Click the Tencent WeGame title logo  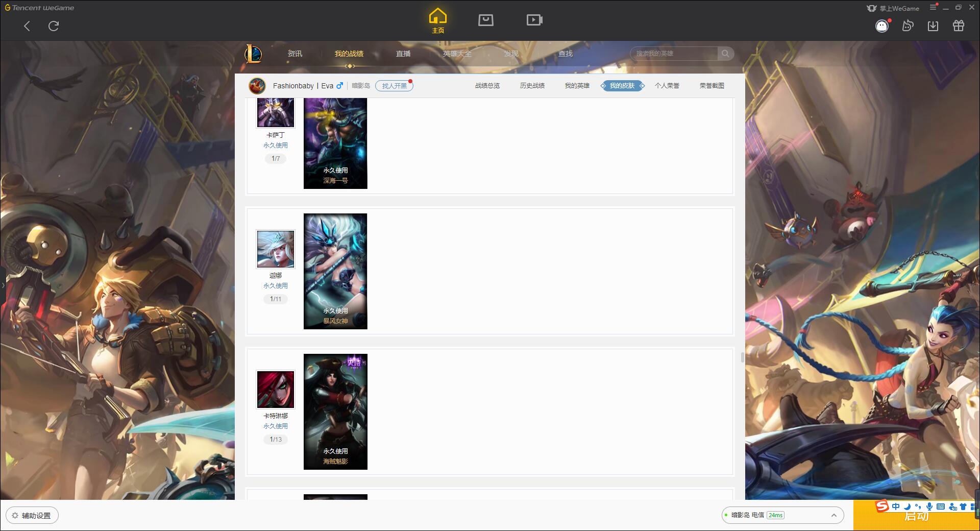[x=39, y=8]
